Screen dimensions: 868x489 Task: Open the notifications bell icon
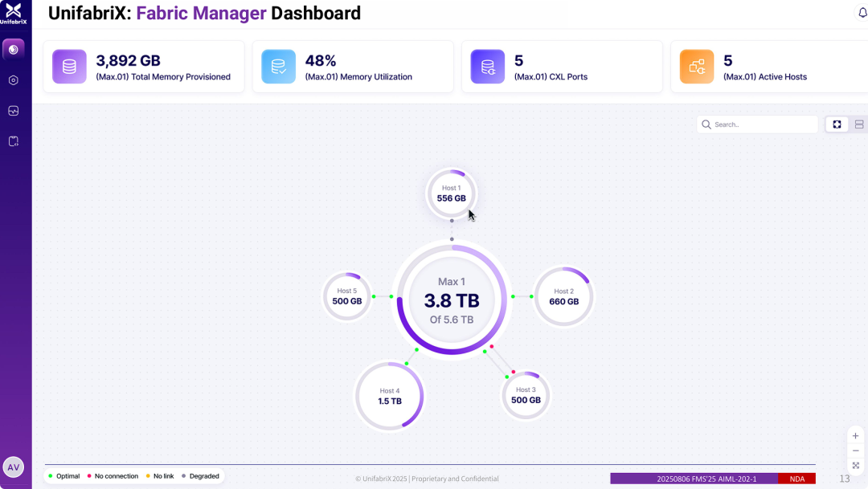(x=862, y=13)
